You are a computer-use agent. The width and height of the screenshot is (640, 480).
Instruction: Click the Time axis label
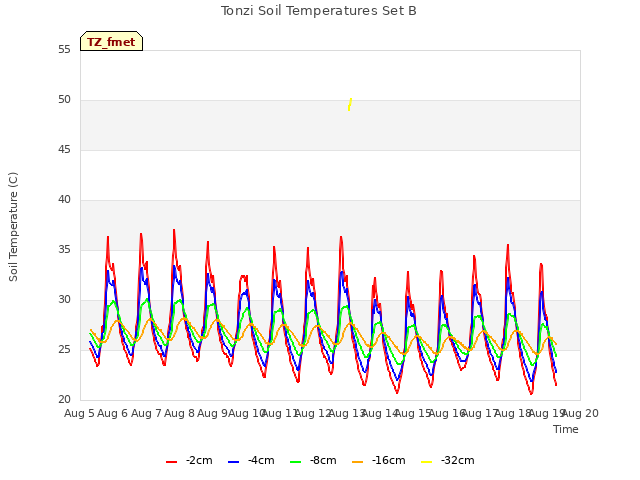pos(566,429)
